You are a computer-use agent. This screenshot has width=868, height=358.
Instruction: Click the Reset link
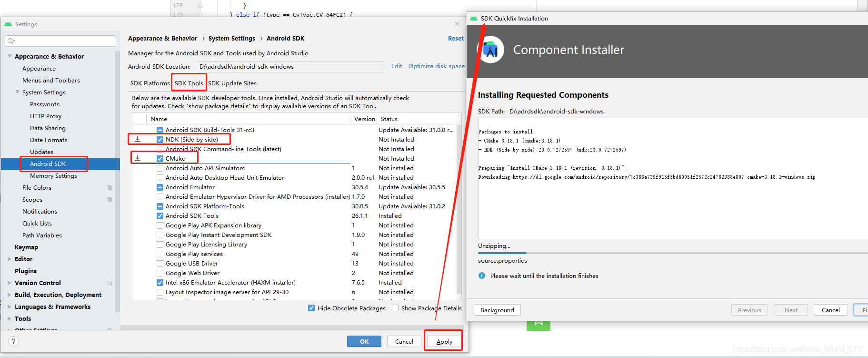[456, 39]
